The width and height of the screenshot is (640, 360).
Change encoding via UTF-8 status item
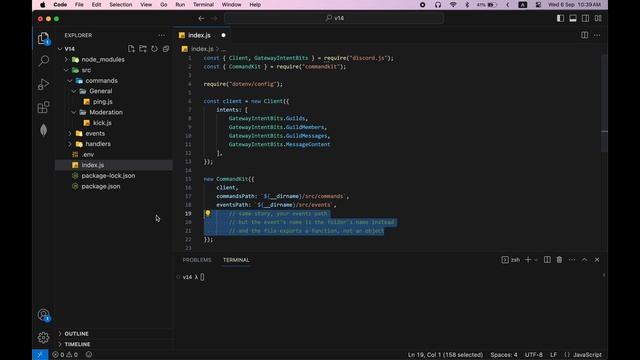[533, 355]
